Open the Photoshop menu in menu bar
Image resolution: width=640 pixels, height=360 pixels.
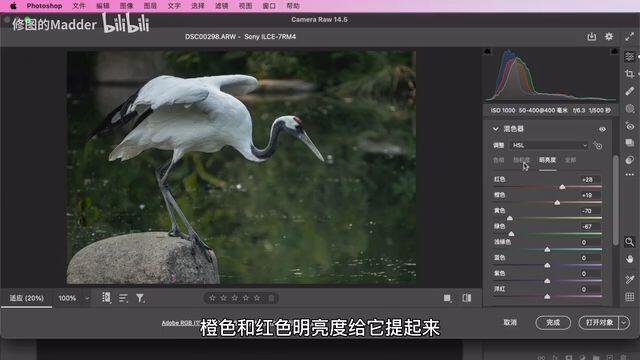[x=44, y=6]
